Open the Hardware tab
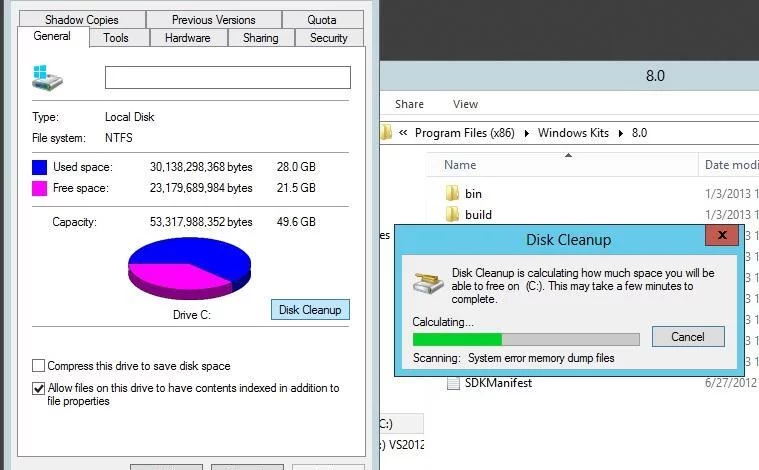Image resolution: width=759 pixels, height=470 pixels. click(x=188, y=38)
